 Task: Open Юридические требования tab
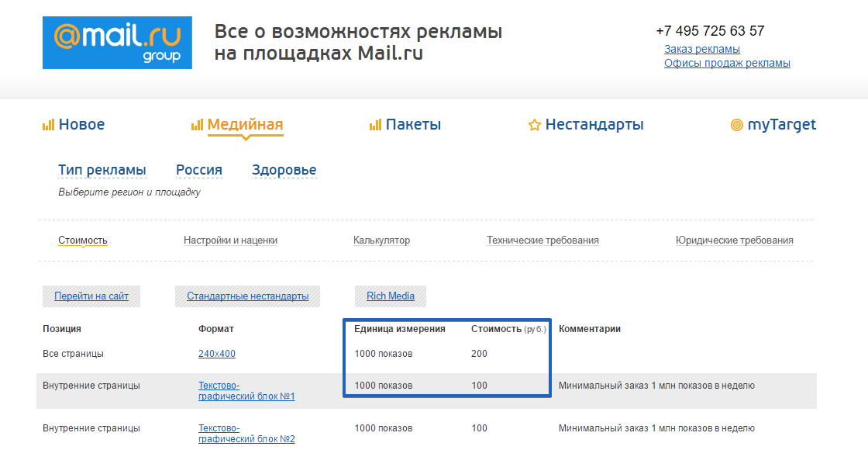(x=735, y=241)
